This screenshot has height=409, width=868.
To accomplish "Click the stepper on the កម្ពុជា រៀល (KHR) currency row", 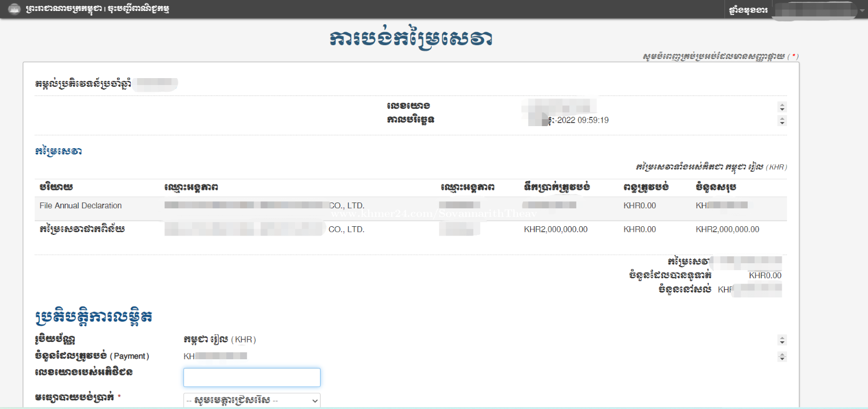I will click(x=782, y=340).
